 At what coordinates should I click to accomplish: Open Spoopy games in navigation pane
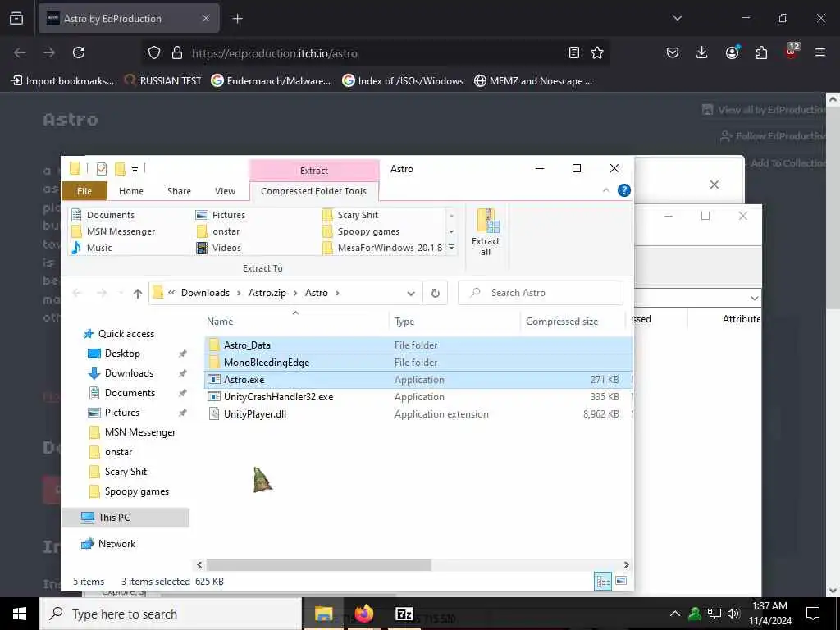[129, 491]
